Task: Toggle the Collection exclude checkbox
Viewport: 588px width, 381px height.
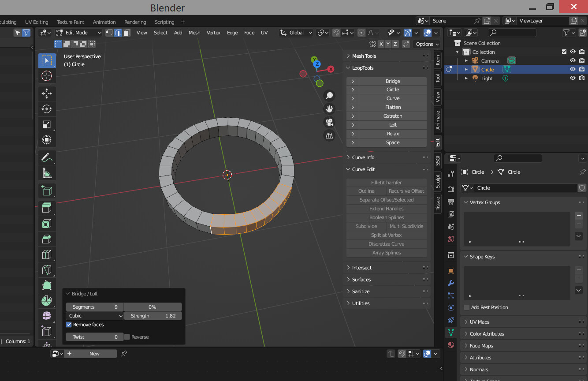Action: tap(564, 52)
